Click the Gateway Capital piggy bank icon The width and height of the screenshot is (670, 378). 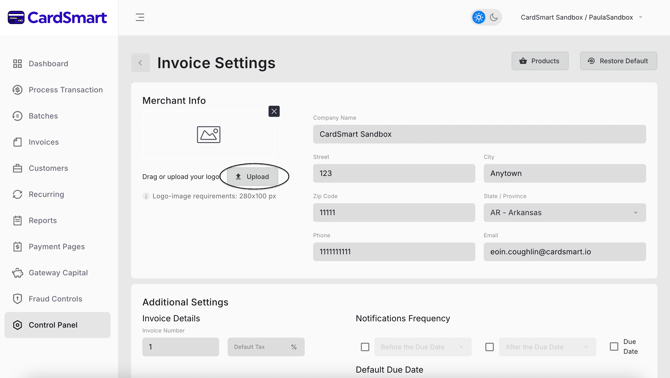click(x=18, y=273)
